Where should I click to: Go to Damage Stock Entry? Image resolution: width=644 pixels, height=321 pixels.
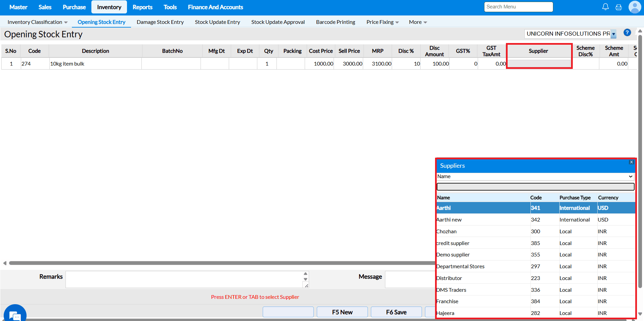pyautogui.click(x=160, y=22)
